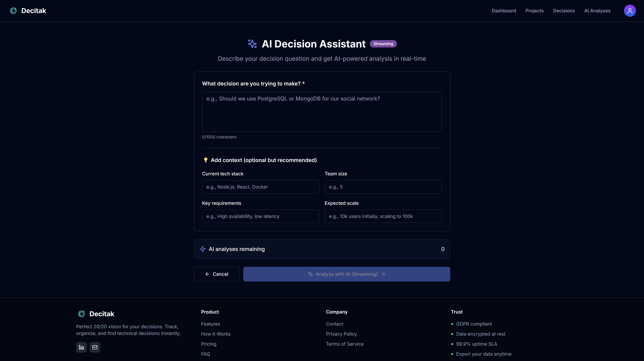
Task: Focus the decision question text area
Action: tap(322, 112)
